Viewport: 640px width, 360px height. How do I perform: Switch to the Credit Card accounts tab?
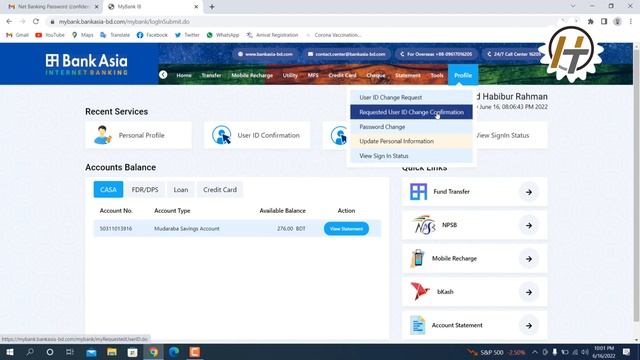pos(220,189)
